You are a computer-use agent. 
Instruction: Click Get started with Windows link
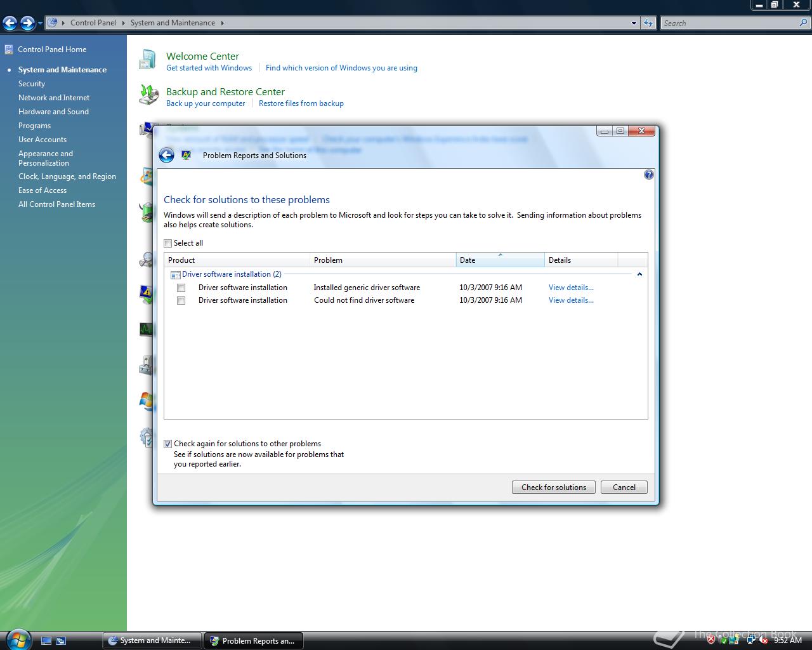point(209,68)
